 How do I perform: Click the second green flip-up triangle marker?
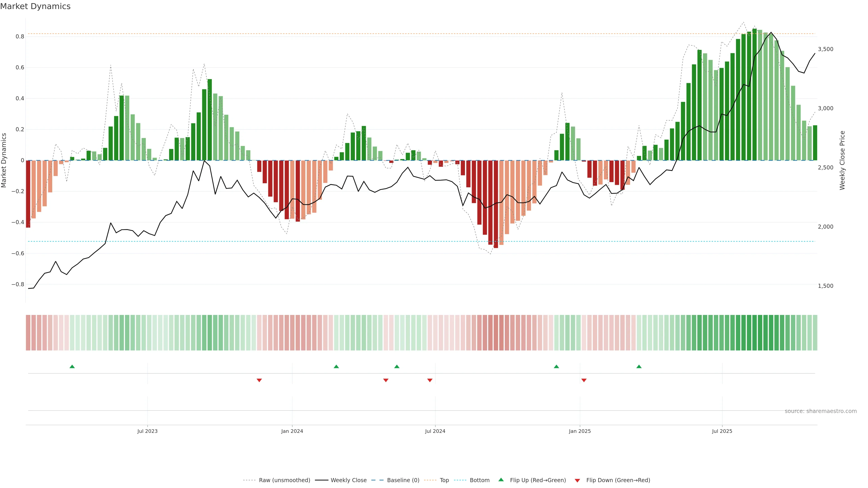[336, 366]
